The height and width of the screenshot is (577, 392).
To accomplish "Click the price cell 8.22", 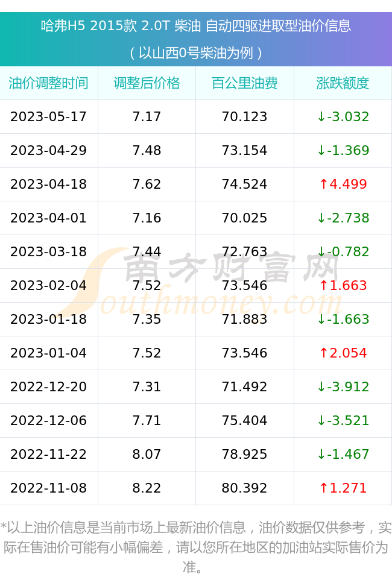I will pyautogui.click(x=147, y=488).
